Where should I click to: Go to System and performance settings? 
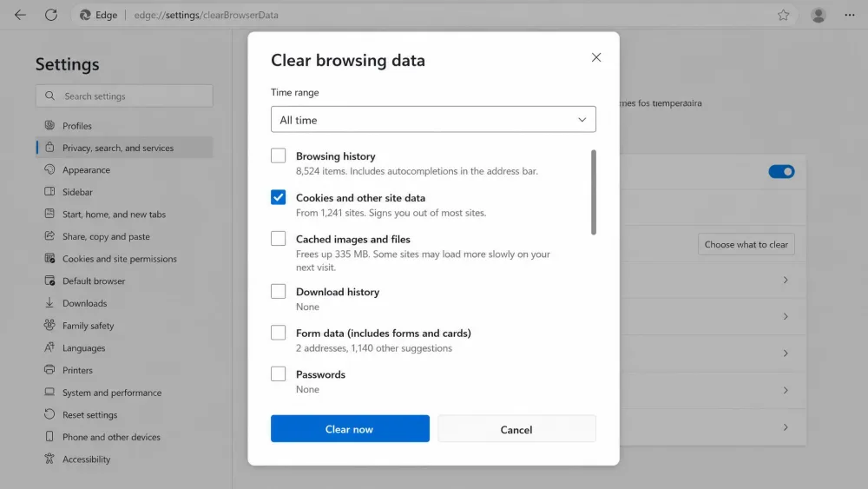(124, 392)
